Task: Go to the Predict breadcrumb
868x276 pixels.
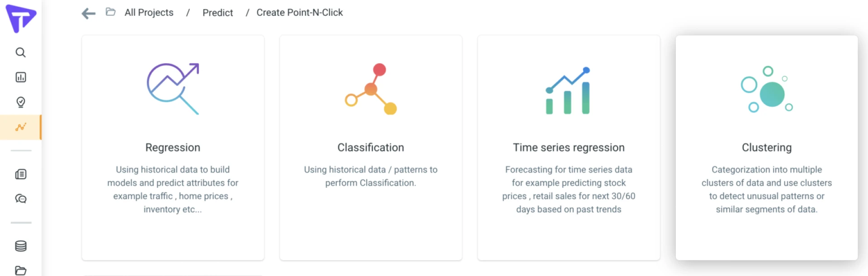Action: coord(217,13)
